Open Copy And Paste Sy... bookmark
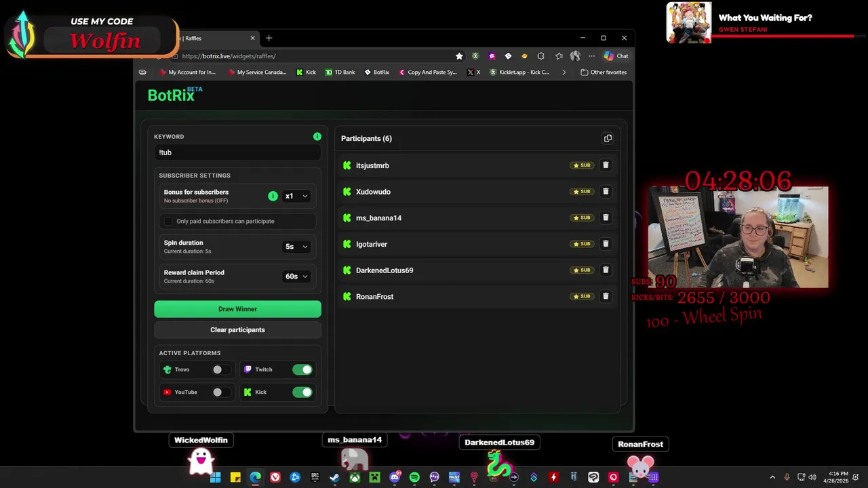This screenshot has height=488, width=868. (x=428, y=72)
